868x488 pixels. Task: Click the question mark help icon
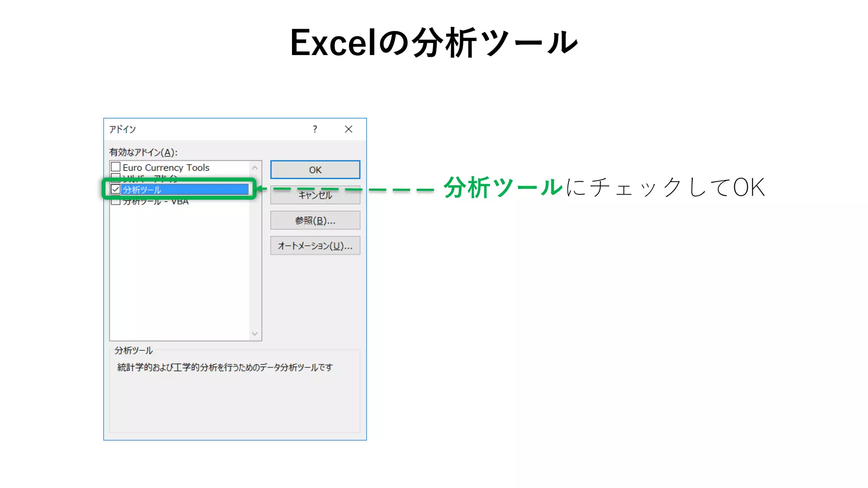tap(315, 129)
